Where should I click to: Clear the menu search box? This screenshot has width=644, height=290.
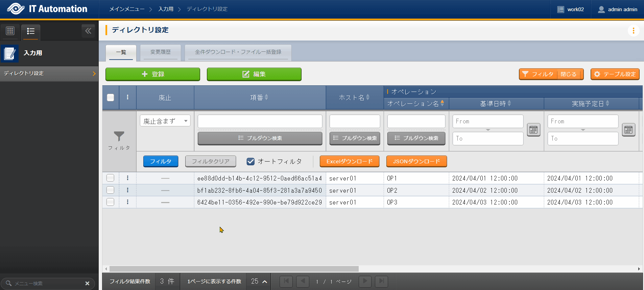coord(87,283)
